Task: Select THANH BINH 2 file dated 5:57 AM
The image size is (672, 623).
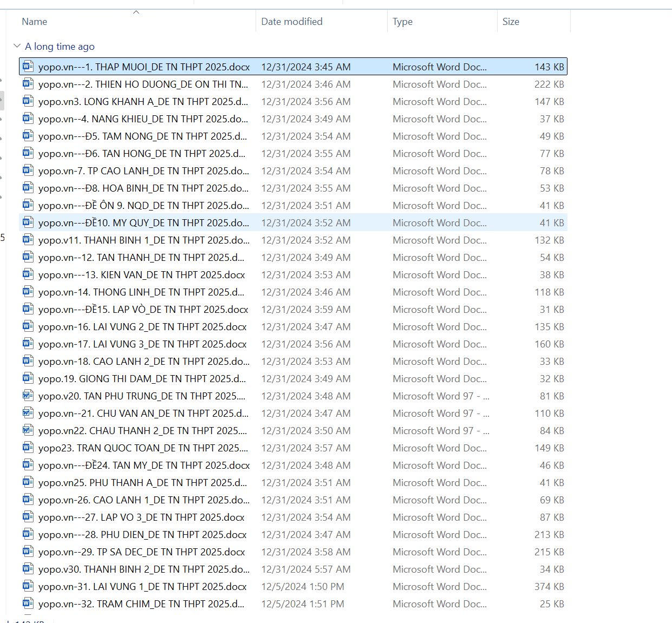Action: tap(143, 569)
